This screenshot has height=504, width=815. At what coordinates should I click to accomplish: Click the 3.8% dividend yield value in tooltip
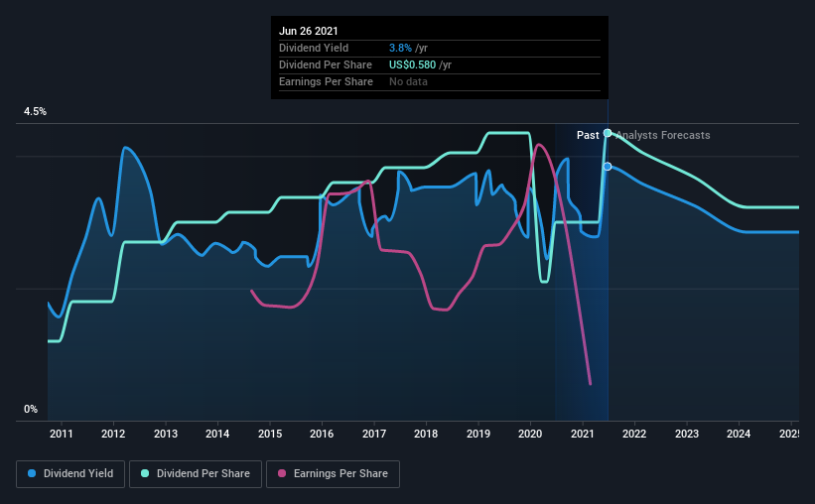tap(400, 48)
